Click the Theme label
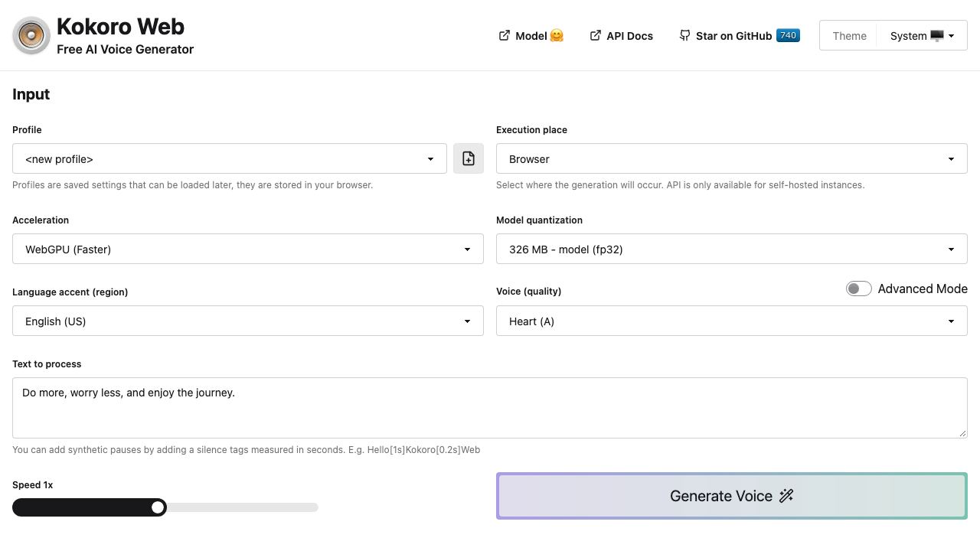The image size is (980, 551). coord(849,35)
